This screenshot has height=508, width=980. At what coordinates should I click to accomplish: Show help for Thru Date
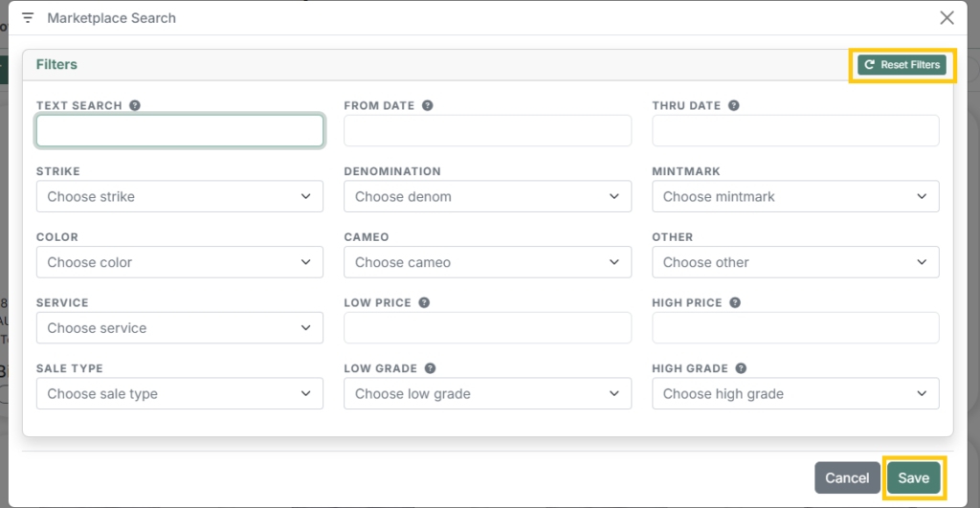click(734, 105)
